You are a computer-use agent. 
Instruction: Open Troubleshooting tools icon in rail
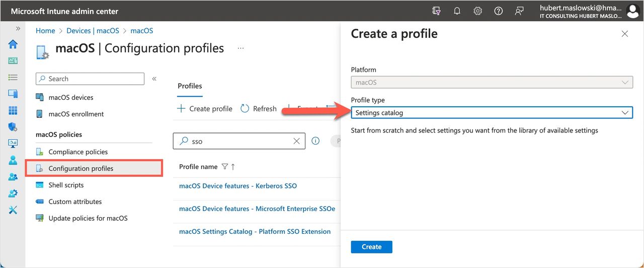pyautogui.click(x=13, y=210)
